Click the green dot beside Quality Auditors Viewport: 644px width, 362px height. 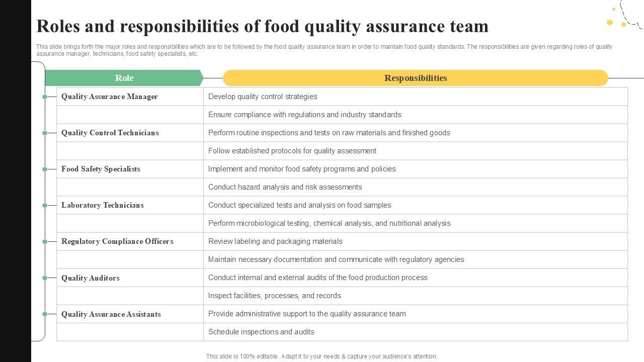coord(45,278)
